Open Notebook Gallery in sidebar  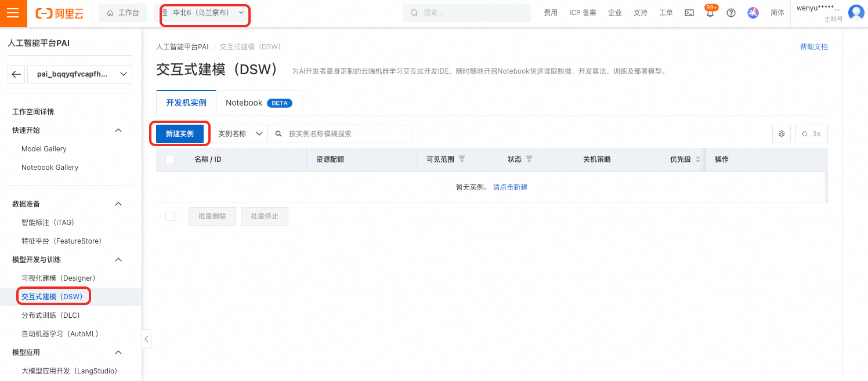(50, 168)
